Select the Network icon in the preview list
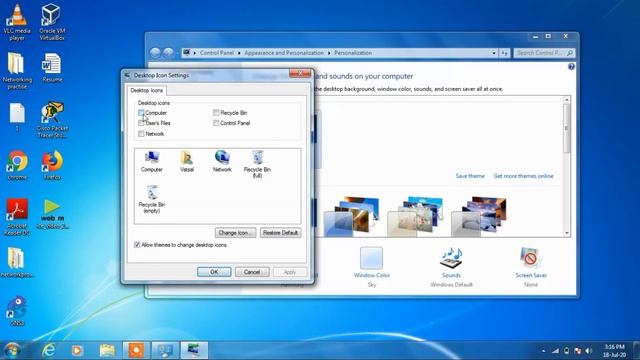 pos(222,161)
